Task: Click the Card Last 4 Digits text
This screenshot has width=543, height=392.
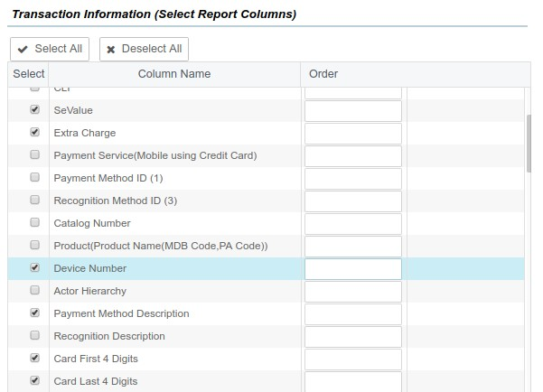Action: pos(96,381)
